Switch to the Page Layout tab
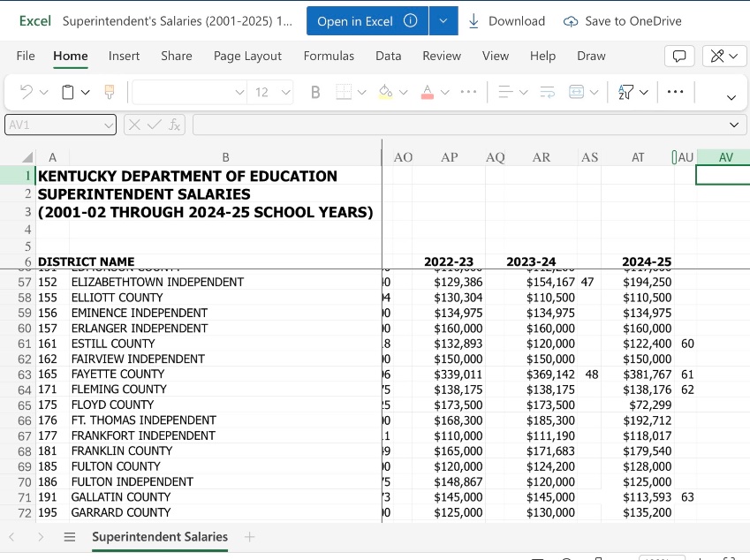The width and height of the screenshot is (750, 560). coord(247,56)
